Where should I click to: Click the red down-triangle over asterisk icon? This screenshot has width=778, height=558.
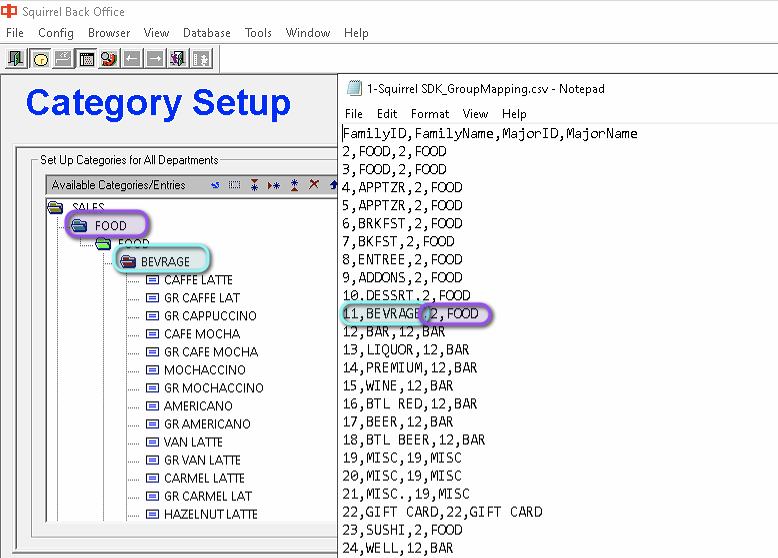pos(254,185)
